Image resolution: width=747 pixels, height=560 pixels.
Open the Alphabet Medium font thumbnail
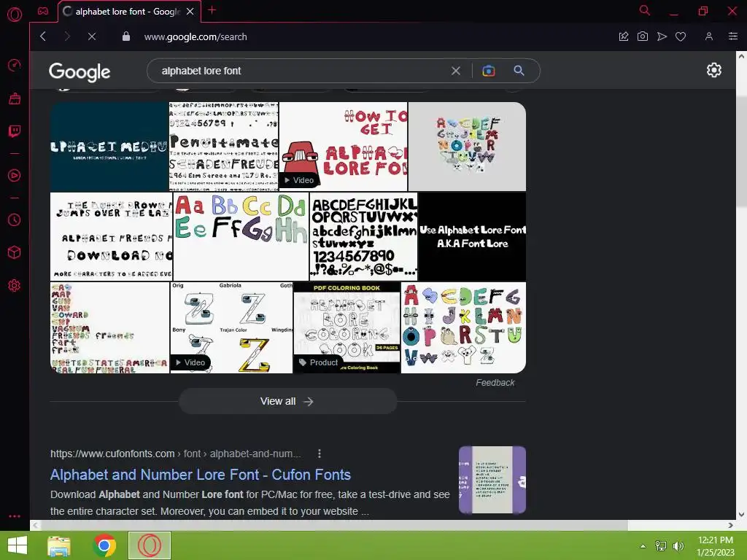(109, 147)
